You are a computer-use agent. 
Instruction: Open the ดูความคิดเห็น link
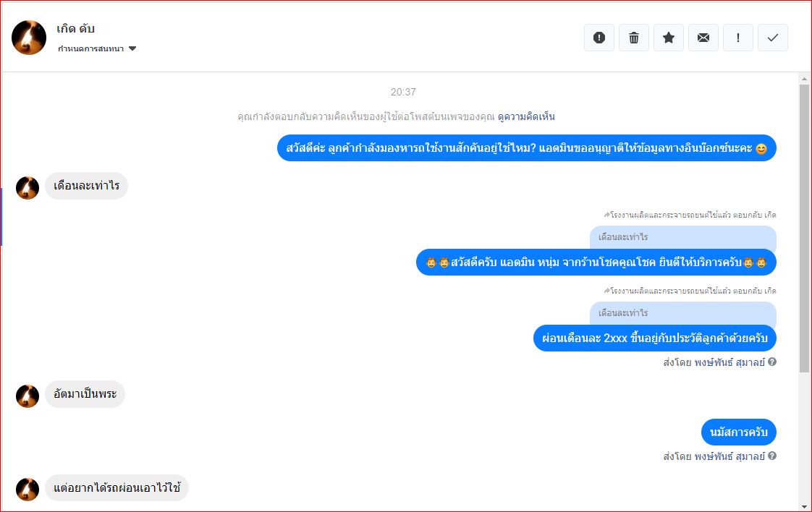click(526, 116)
